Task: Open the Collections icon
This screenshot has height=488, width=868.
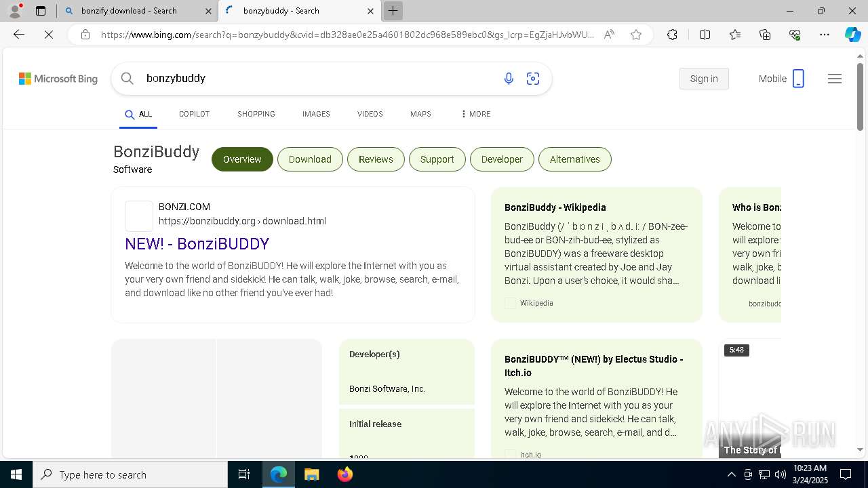Action: [x=765, y=35]
